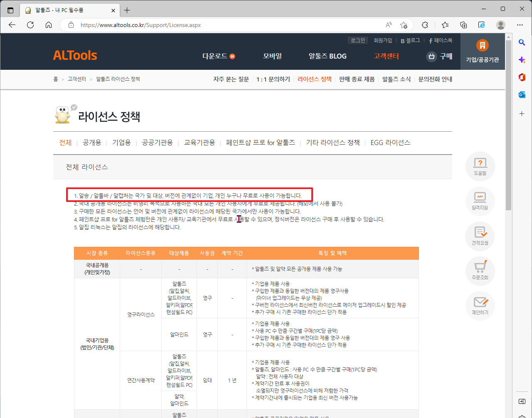Click the 원격지원 remote support icon
The height and width of the screenshot is (418, 532).
coord(480,202)
